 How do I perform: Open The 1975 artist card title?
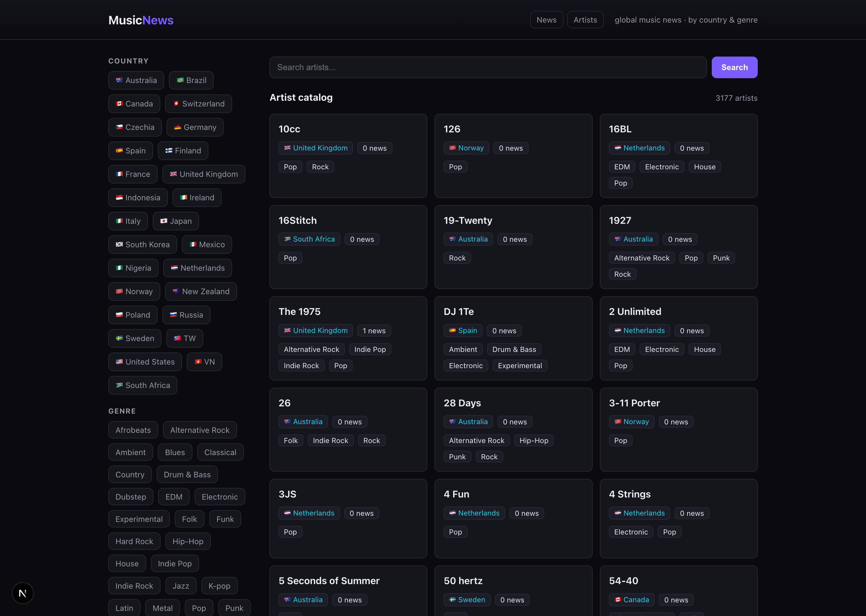pyautogui.click(x=299, y=311)
